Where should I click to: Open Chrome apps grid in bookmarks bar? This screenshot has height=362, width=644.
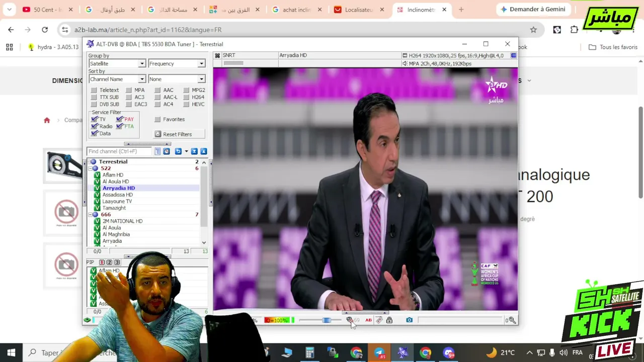tap(9, 47)
